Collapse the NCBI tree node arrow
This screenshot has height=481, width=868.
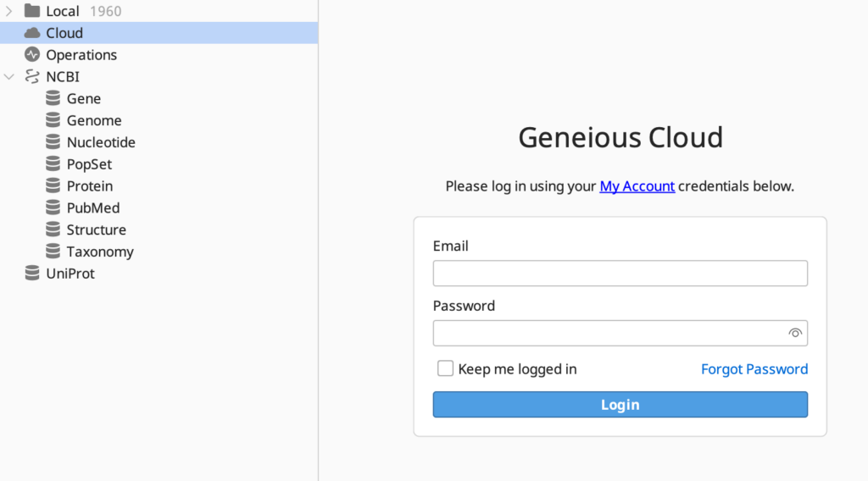9,77
